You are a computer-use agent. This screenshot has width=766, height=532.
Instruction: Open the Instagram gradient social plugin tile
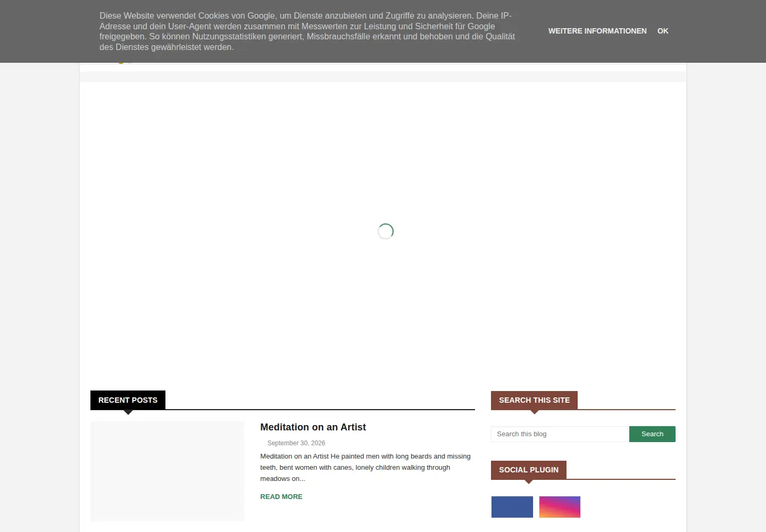pyautogui.click(x=560, y=507)
